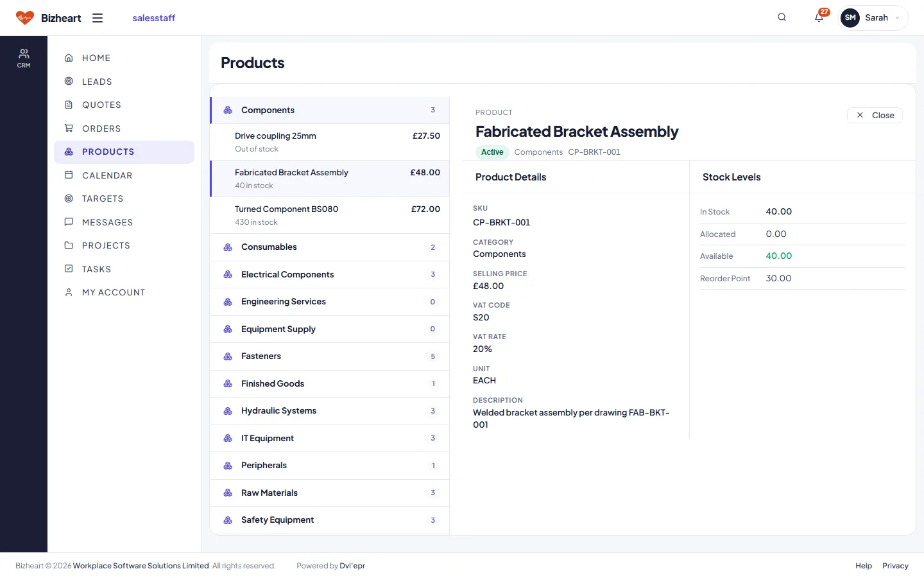Click the Orders cart icon
The height and width of the screenshot is (578, 924).
point(69,128)
